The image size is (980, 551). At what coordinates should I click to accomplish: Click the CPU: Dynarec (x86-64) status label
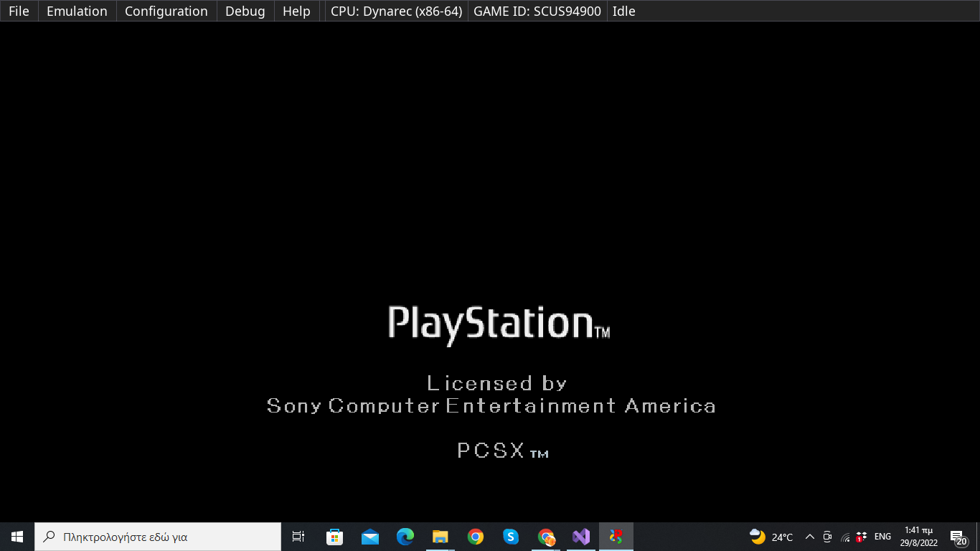(x=396, y=11)
